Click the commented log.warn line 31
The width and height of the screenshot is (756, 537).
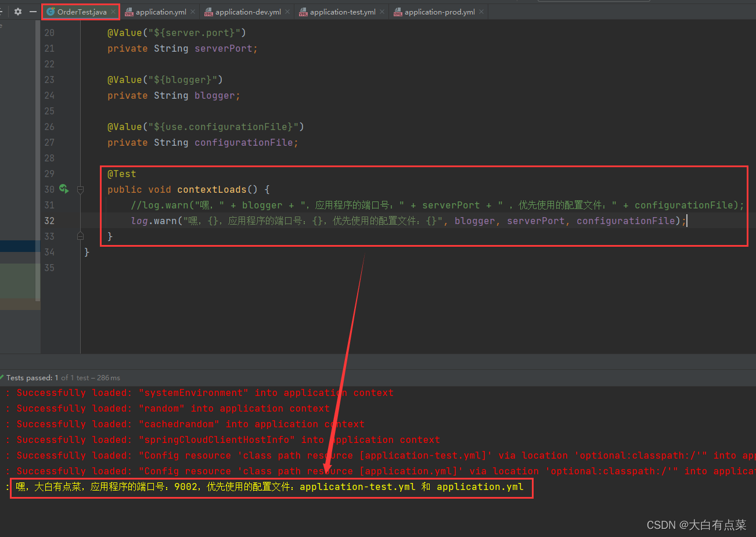437,206
